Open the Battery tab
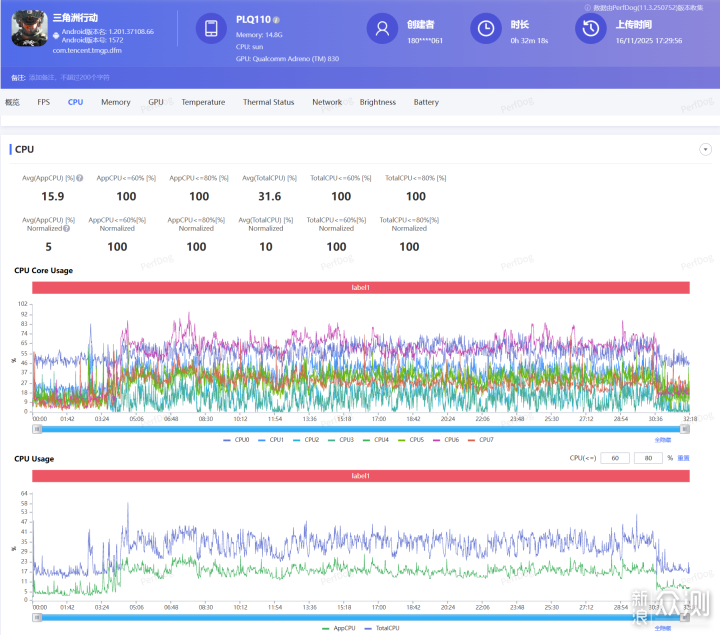The image size is (720, 635). click(426, 102)
